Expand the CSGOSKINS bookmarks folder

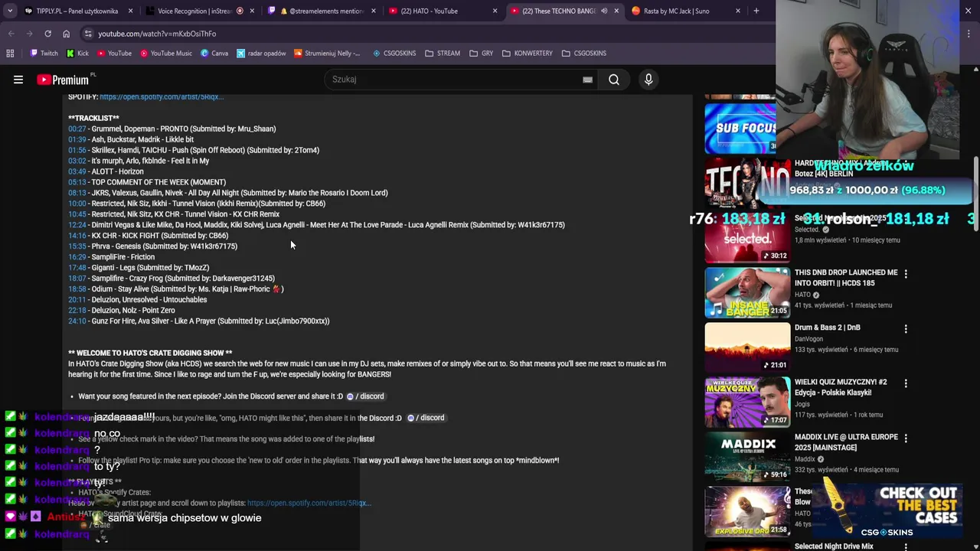pos(583,54)
